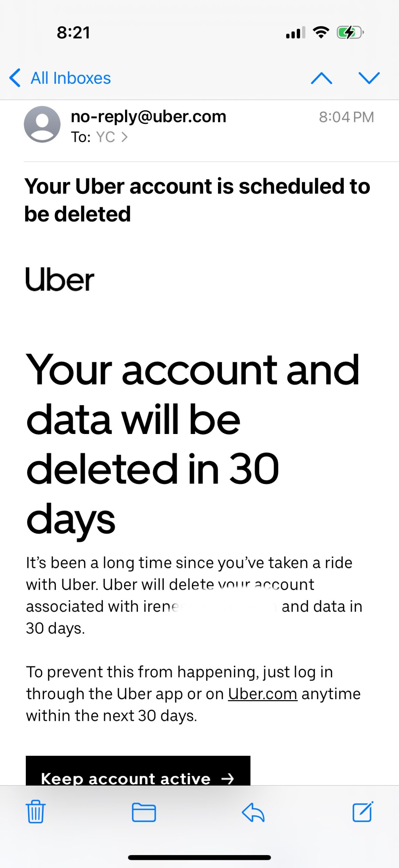The image size is (399, 868).
Task: Open the Uber.com link
Action: (262, 694)
